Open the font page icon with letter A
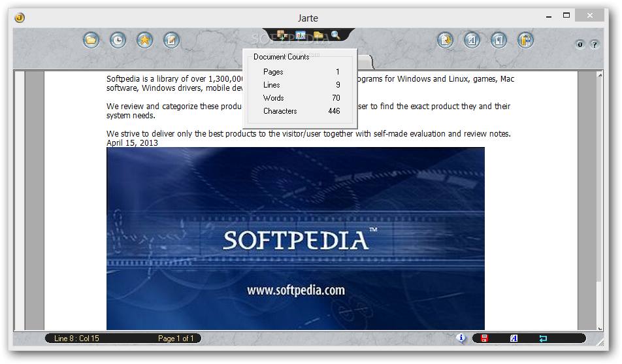The image size is (622, 364). tap(472, 40)
